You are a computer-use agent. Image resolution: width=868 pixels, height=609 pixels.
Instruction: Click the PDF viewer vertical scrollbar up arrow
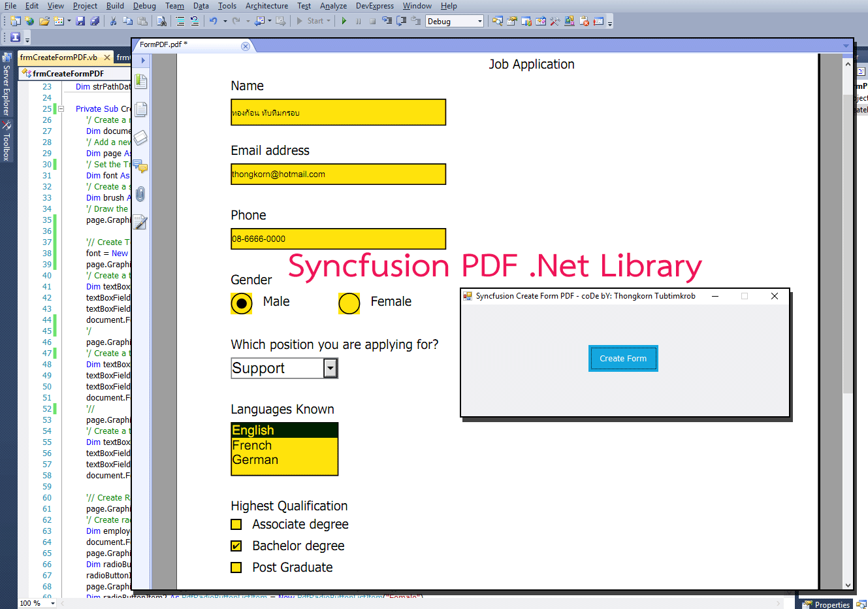[x=848, y=64]
